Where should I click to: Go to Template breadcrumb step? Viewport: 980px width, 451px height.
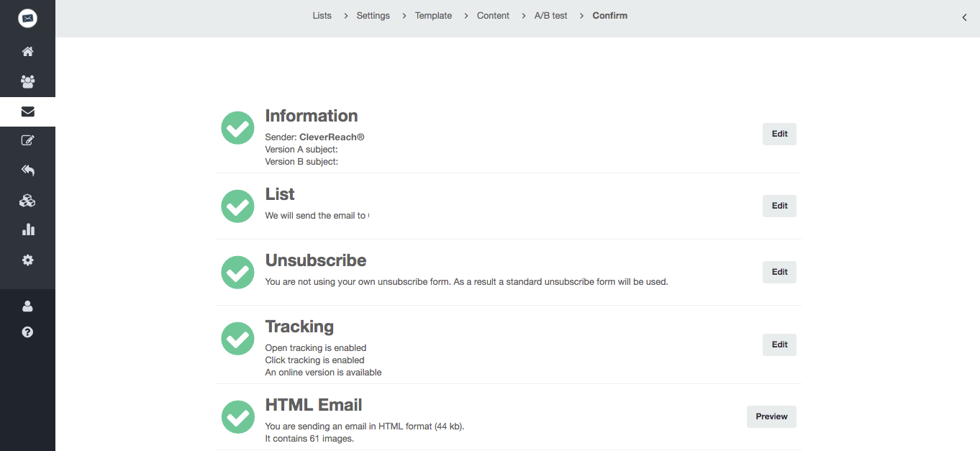[x=433, y=16]
